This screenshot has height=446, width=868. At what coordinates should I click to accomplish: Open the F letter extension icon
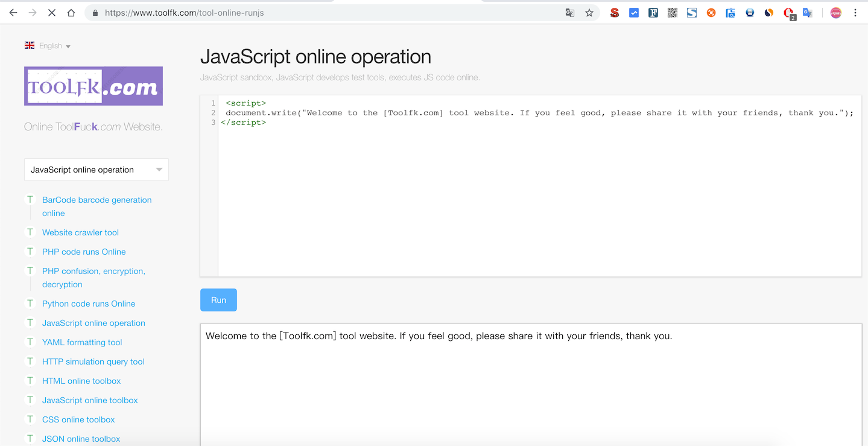[653, 13]
